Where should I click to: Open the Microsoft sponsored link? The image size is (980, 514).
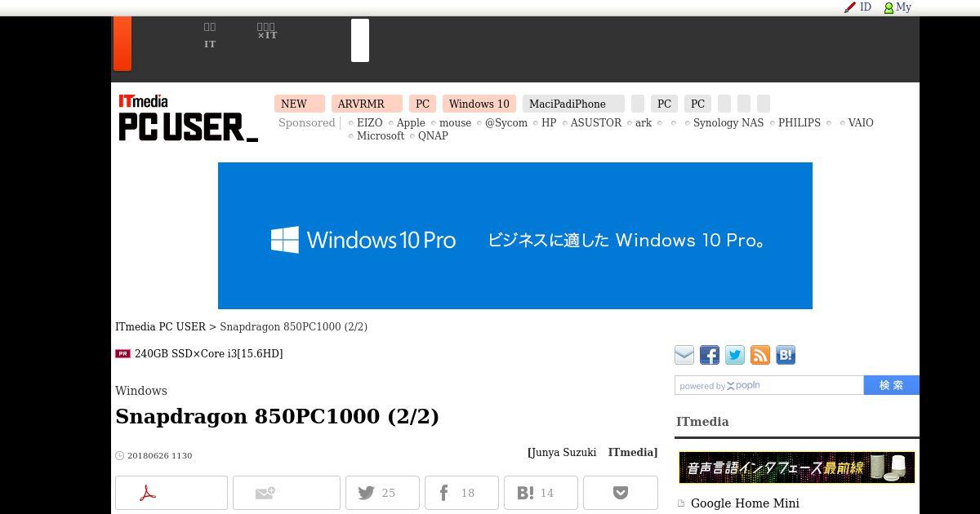click(x=381, y=135)
